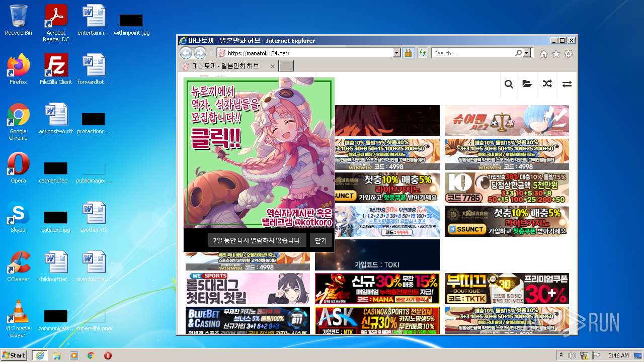644x362 pixels.
Task: Click the 코드 7785 banner ad
Action: point(507,188)
